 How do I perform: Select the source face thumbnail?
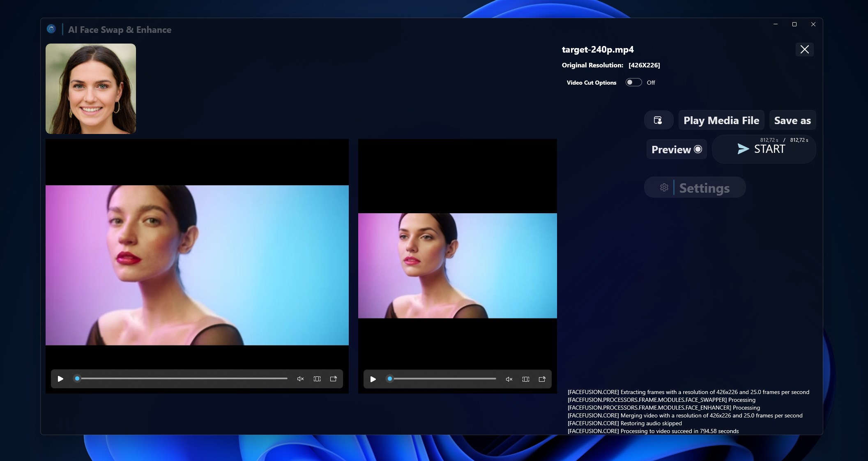tap(90, 89)
